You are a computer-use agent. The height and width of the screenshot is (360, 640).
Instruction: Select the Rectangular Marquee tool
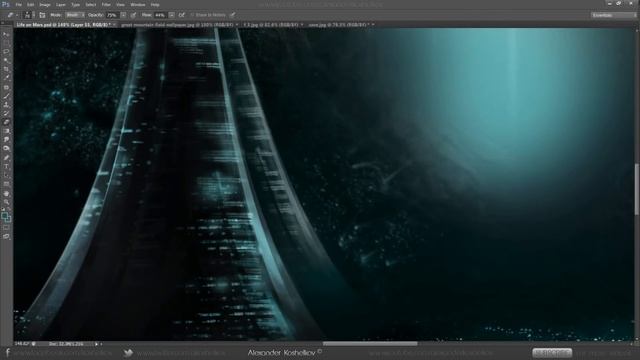pos(6,43)
